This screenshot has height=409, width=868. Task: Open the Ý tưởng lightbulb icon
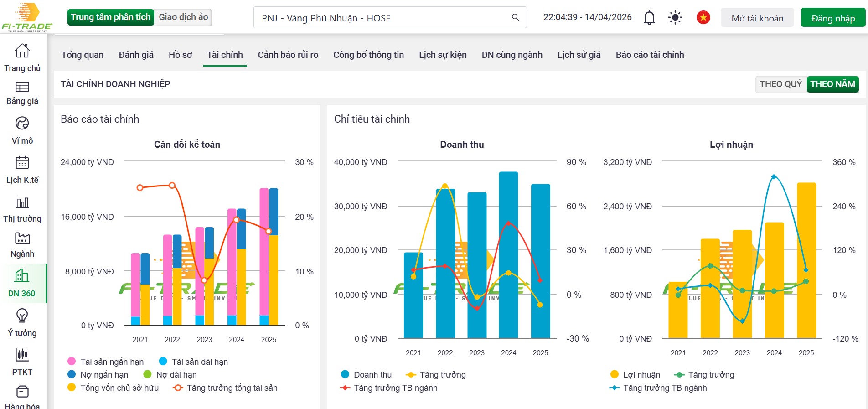tap(22, 316)
